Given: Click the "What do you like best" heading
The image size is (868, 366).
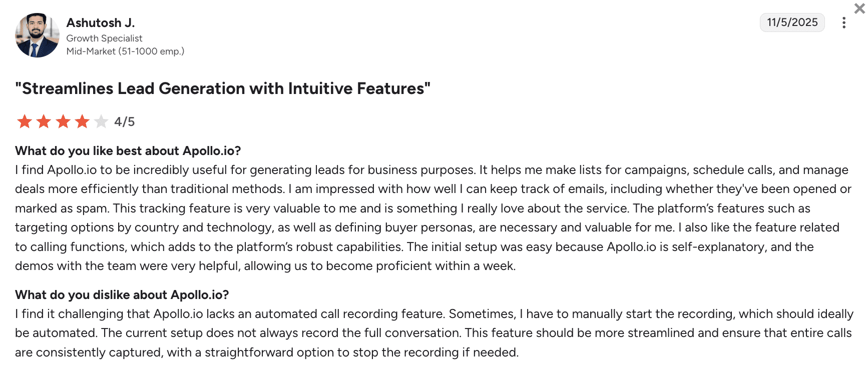Looking at the screenshot, I should [128, 151].
